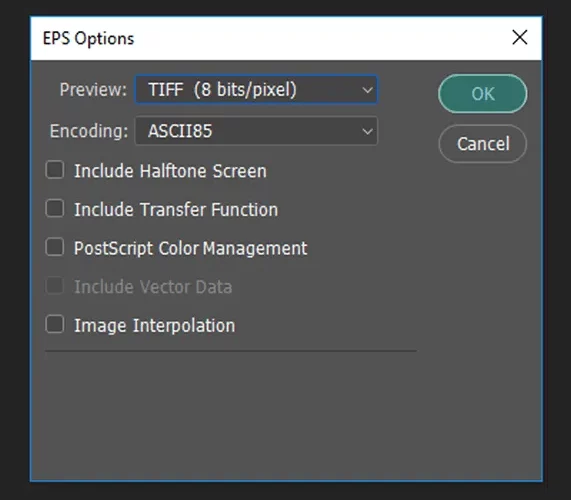Screen dimensions: 571x500
Task: Click the "Preview:" field label
Action: click(x=93, y=90)
